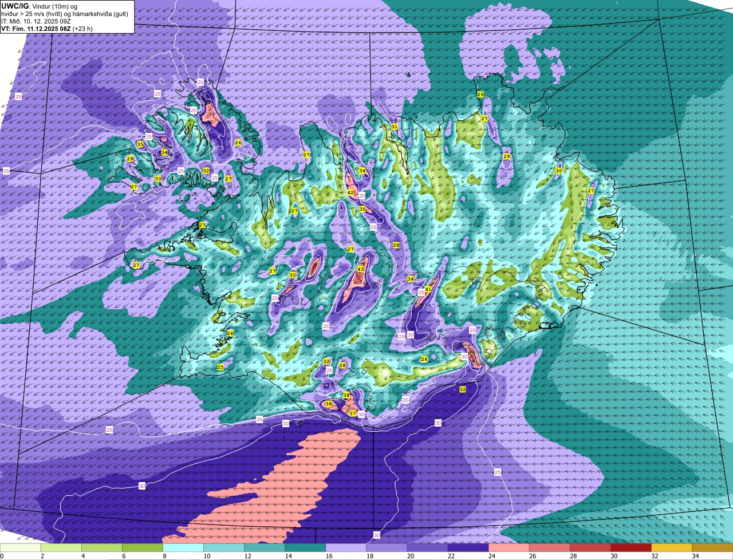This screenshot has height=560, width=733.
Task: Select the dark red legend swatch for 30–32
Action: [630, 548]
